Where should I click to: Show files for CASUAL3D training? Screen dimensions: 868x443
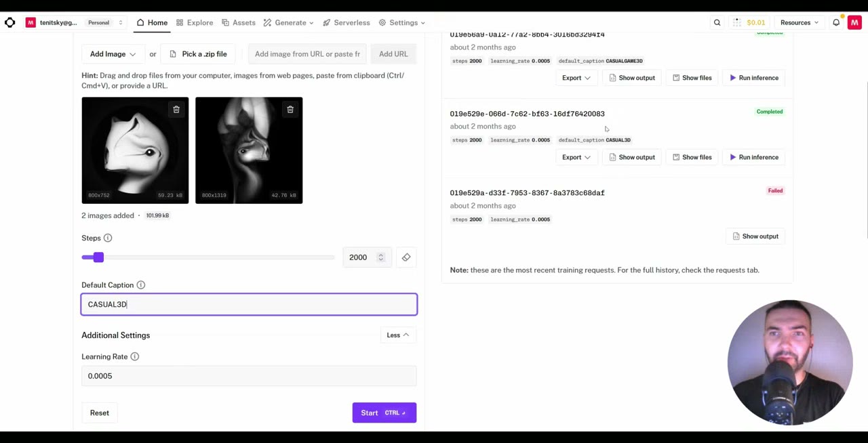[692, 157]
